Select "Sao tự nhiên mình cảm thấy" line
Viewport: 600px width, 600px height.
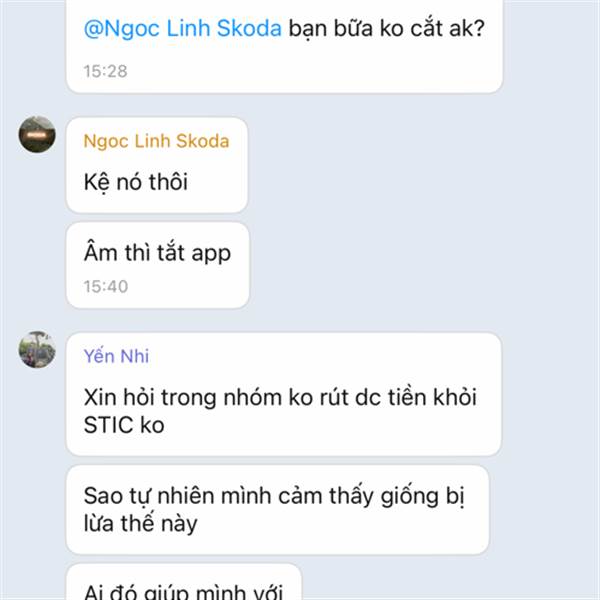point(228,496)
